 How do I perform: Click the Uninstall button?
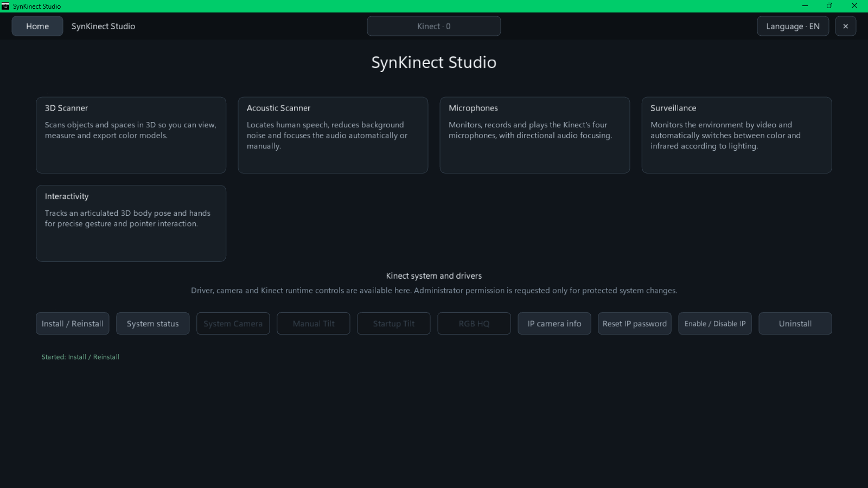795,324
